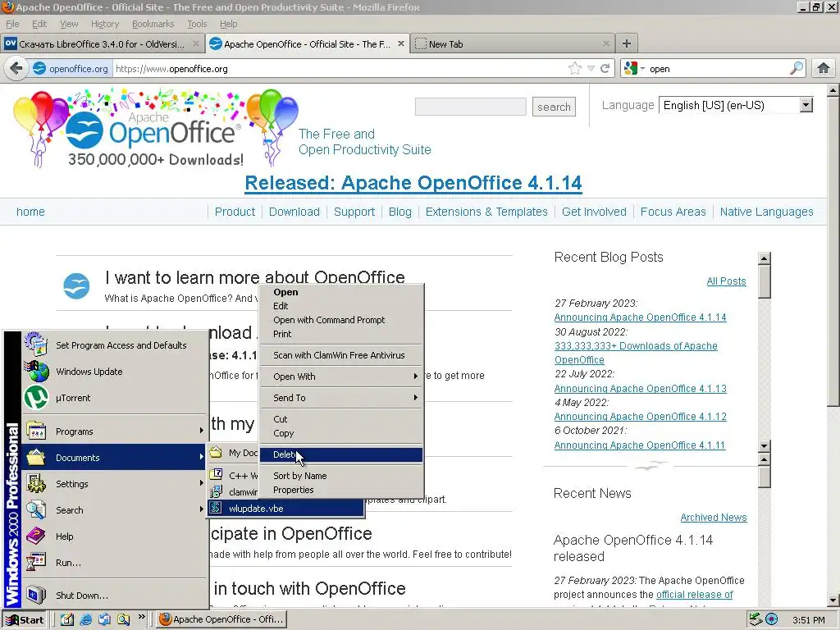This screenshot has height=630, width=840.
Task: Reload the page using the refresh icon
Action: point(605,69)
